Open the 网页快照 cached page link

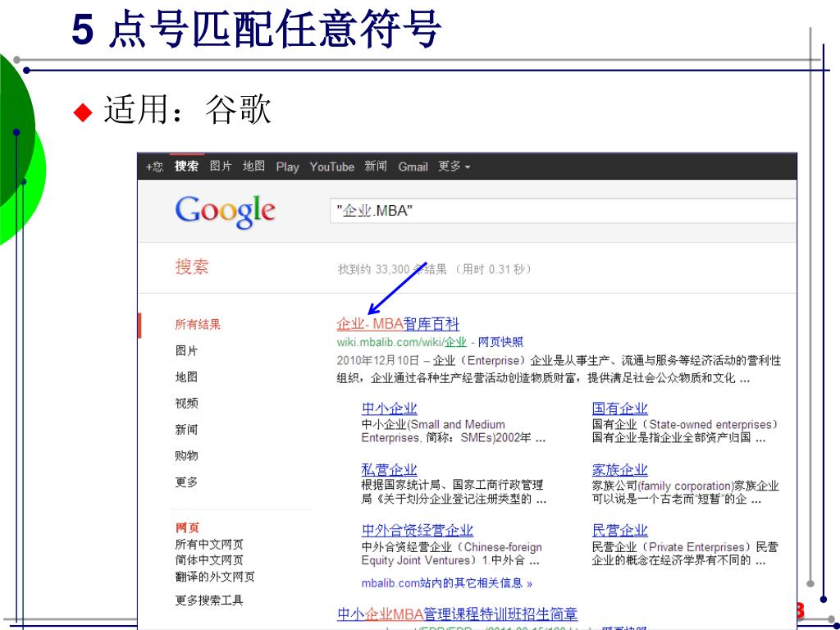500,342
